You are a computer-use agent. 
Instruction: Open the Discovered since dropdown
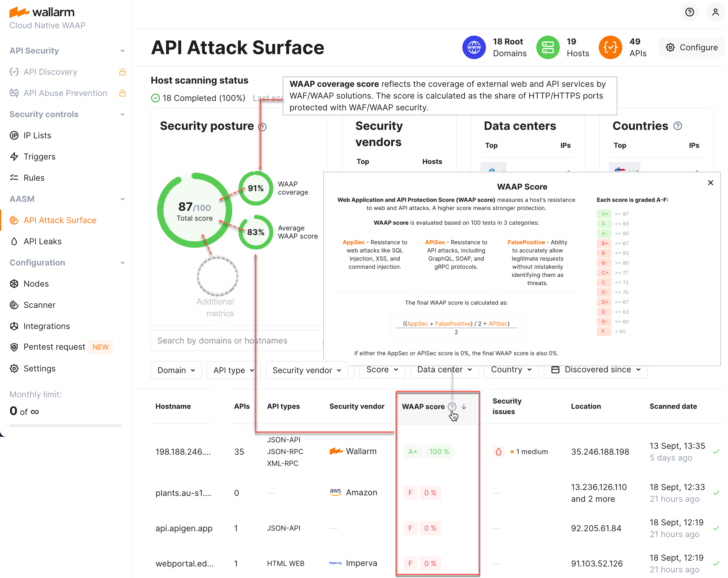(596, 369)
